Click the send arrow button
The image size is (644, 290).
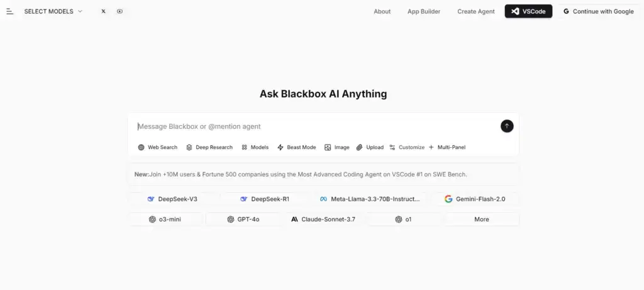click(507, 126)
